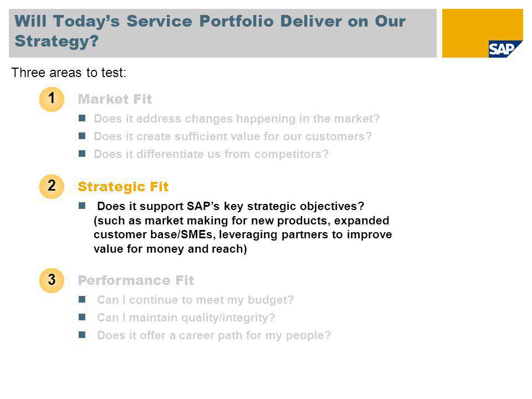The height and width of the screenshot is (399, 532).
Task: Click 'Can I continue to meet my budget?'
Action: pyautogui.click(x=196, y=300)
